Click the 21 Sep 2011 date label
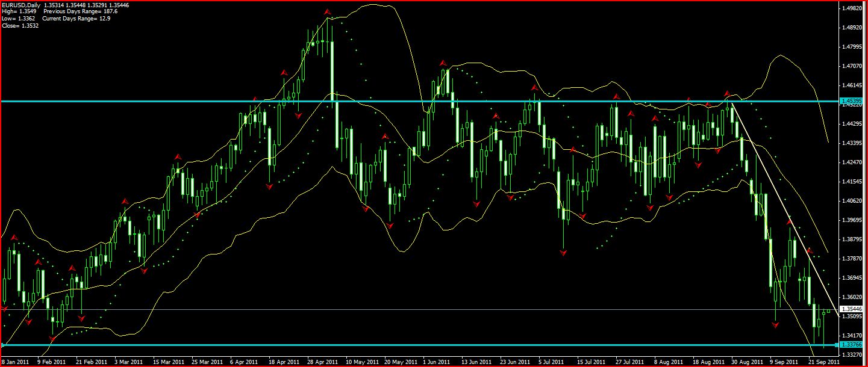 (823, 362)
